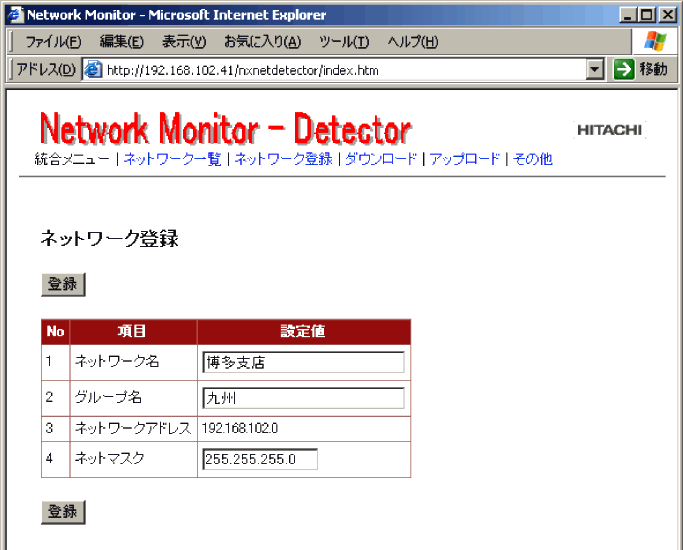The image size is (683, 550).
Task: Maximize the Internet Explorer window
Action: [647, 15]
